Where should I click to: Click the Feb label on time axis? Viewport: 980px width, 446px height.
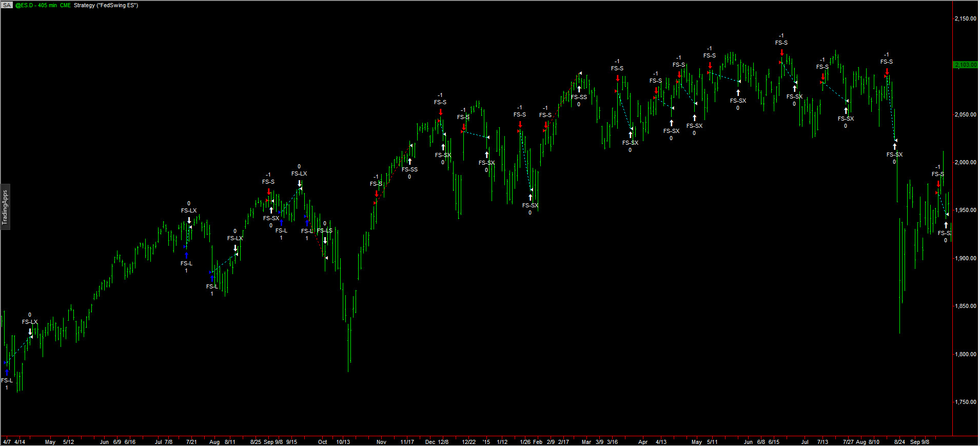tap(538, 442)
